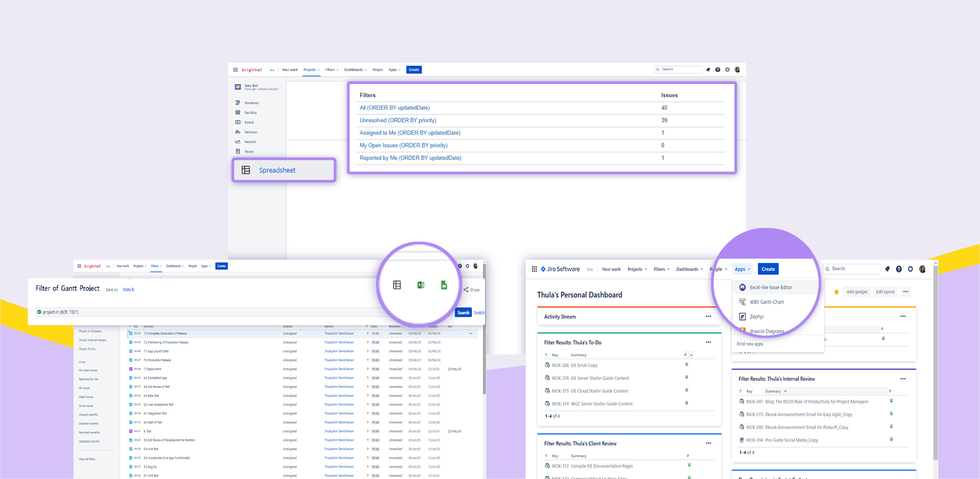The image size is (980, 479).
Task: Open row actions ellipsis for issue 7.3 Complete Declaration
Action: coord(471,334)
